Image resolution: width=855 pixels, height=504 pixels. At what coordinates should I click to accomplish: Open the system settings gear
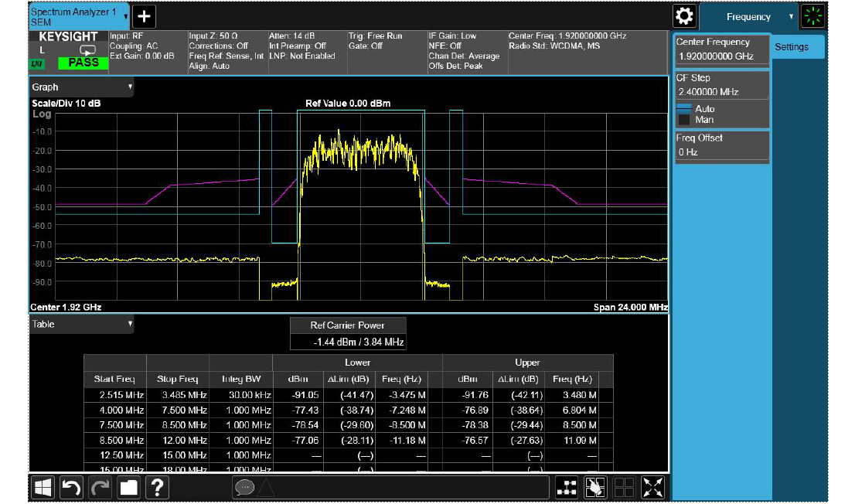(x=684, y=16)
